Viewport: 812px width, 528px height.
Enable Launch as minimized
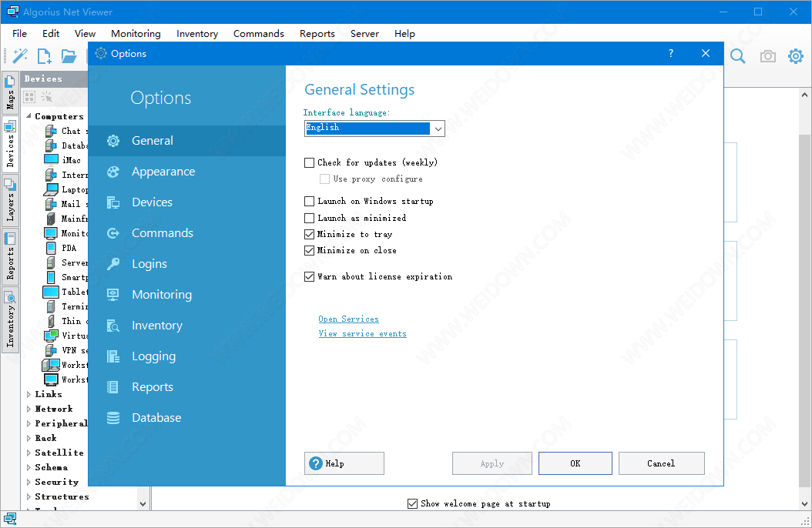point(309,219)
